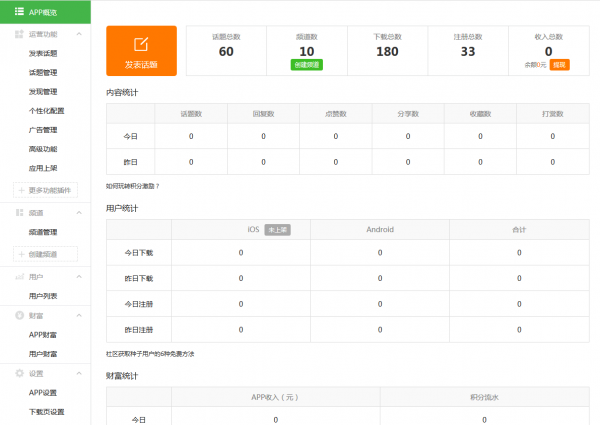
Task: Click the 运营功能 section icon
Action: coord(19,34)
